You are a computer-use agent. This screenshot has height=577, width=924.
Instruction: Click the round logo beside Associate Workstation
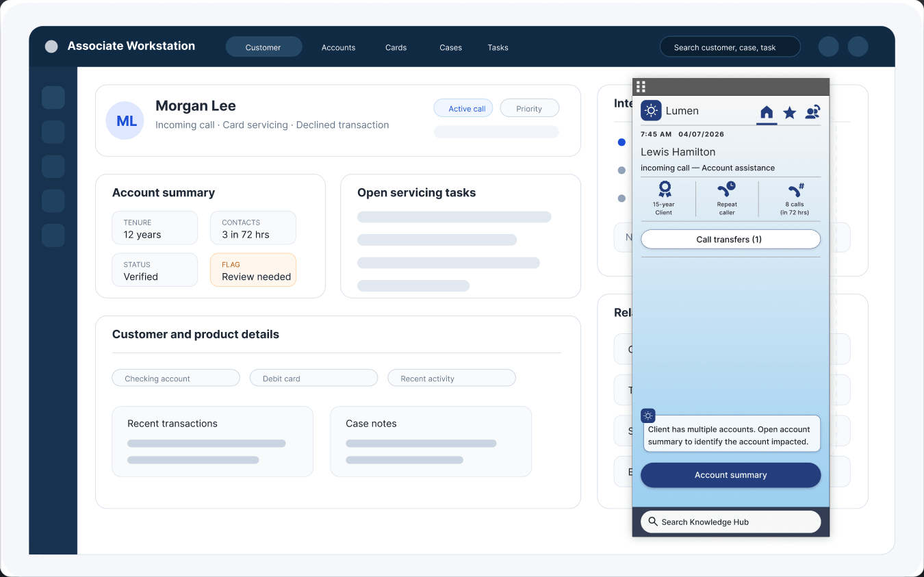click(x=51, y=47)
